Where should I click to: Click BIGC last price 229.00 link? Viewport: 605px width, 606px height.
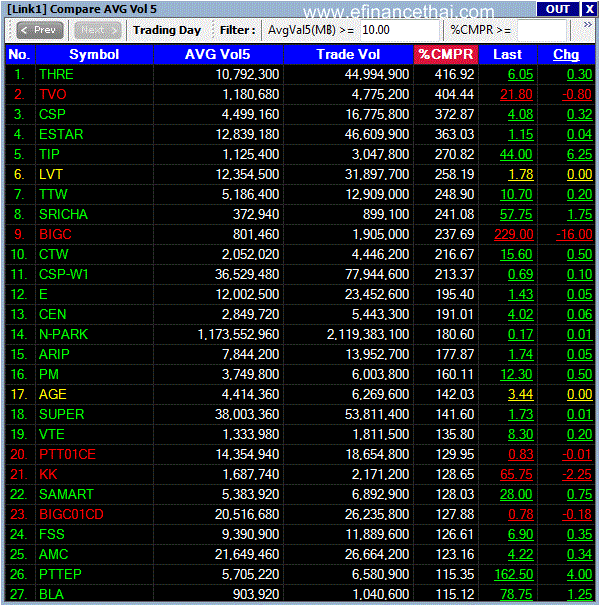(x=514, y=235)
